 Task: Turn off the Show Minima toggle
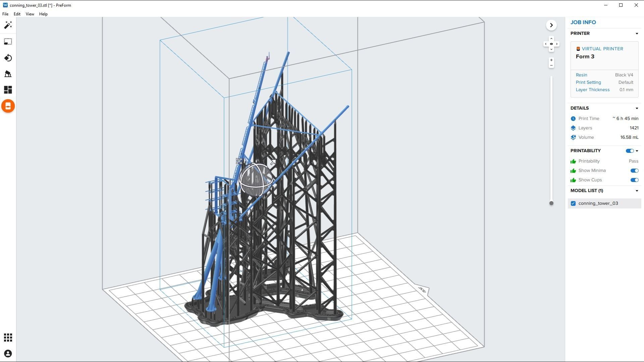click(x=634, y=171)
